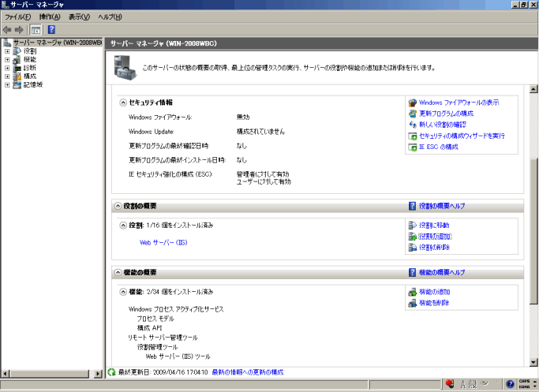Click the scroll down arrow of main pane
The width and height of the screenshot is (539, 392).
pos(533,362)
